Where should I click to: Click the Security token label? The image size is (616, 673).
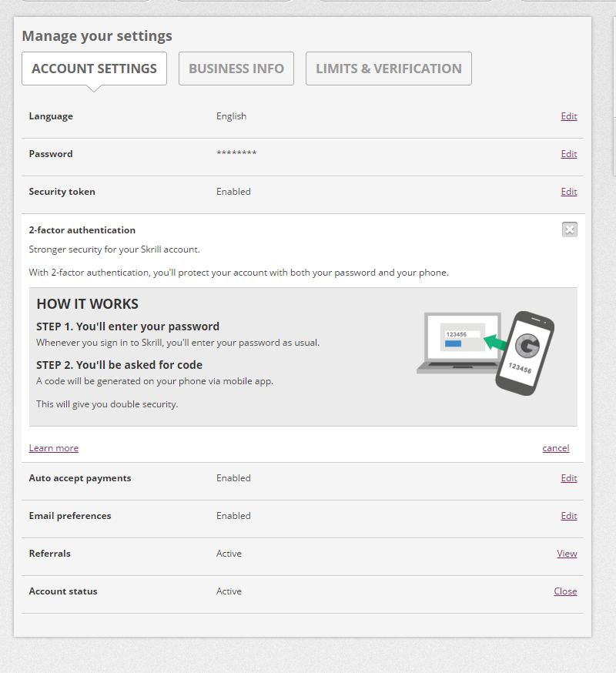tap(62, 192)
